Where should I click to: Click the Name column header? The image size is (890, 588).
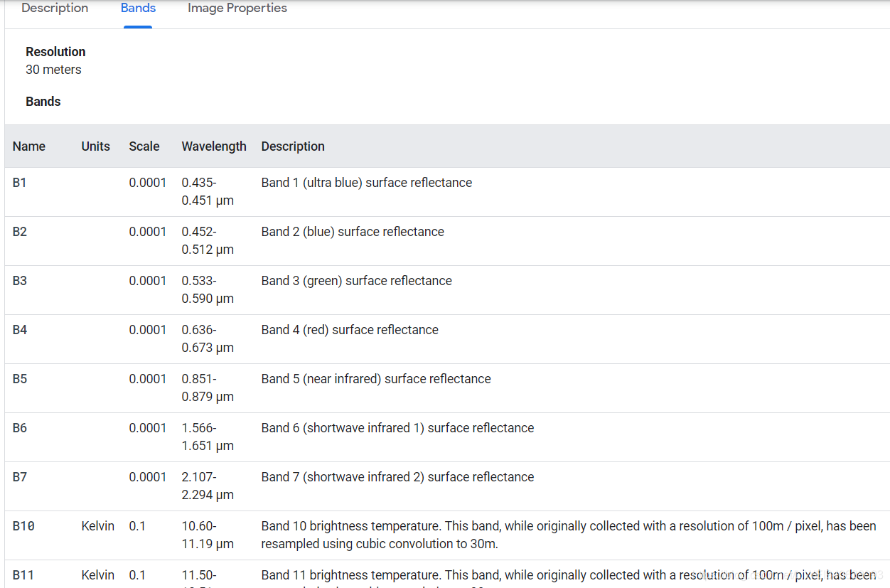(29, 146)
